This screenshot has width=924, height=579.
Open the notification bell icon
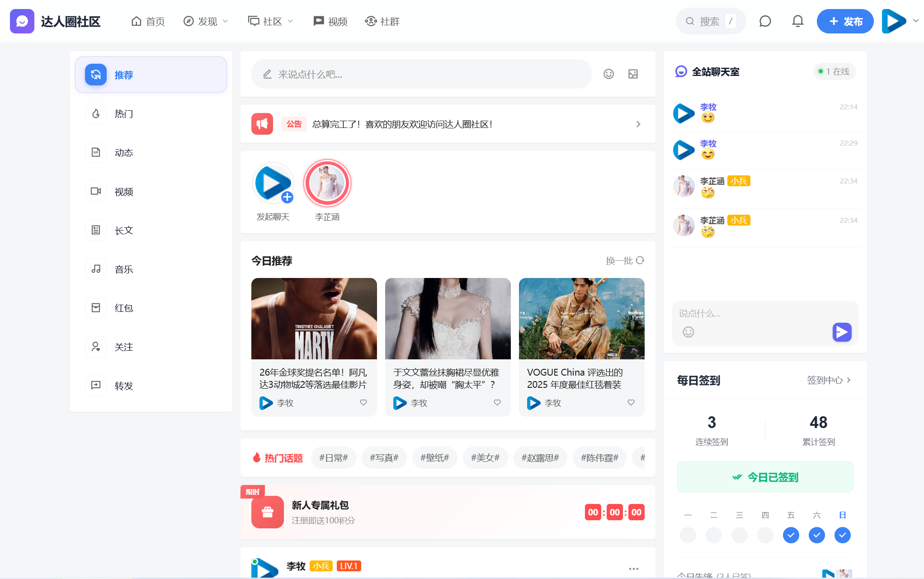pos(797,21)
